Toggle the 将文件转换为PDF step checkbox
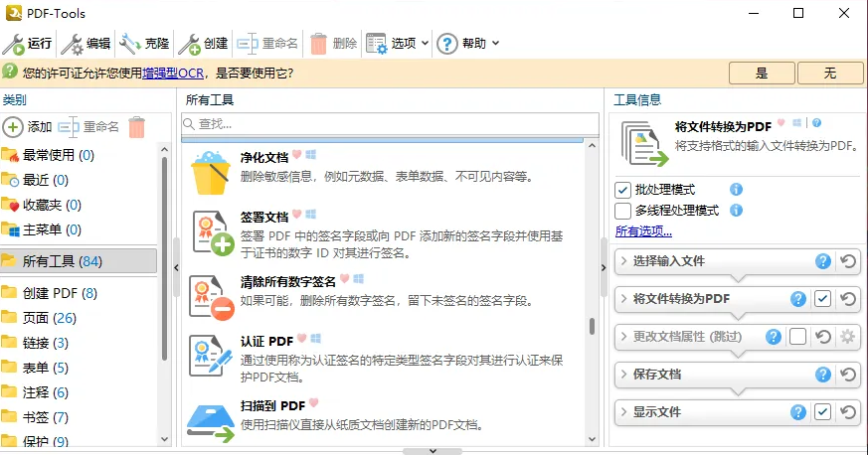The image size is (868, 455). 822,299
